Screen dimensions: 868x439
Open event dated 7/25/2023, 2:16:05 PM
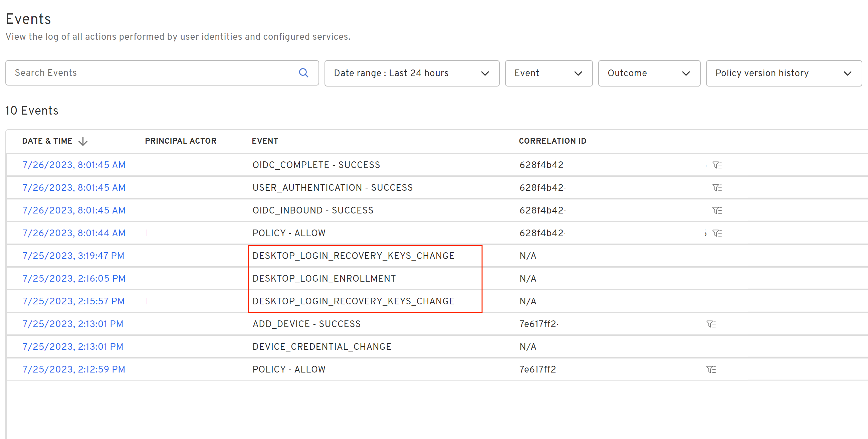click(x=74, y=279)
